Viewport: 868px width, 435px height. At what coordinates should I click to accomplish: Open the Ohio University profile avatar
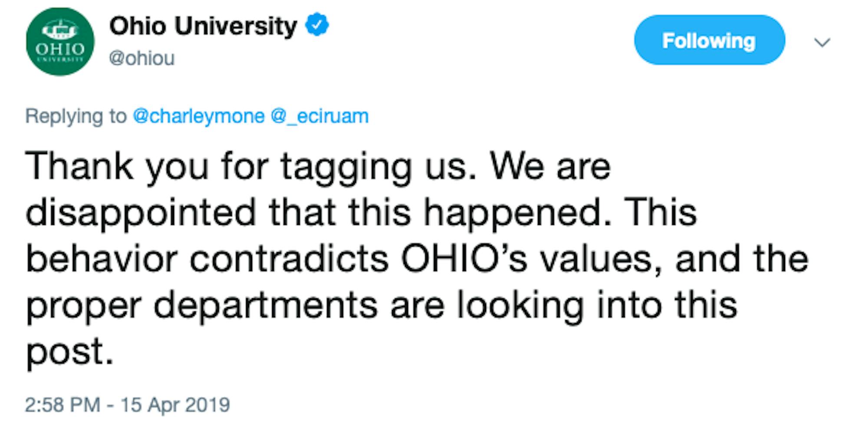tap(60, 42)
